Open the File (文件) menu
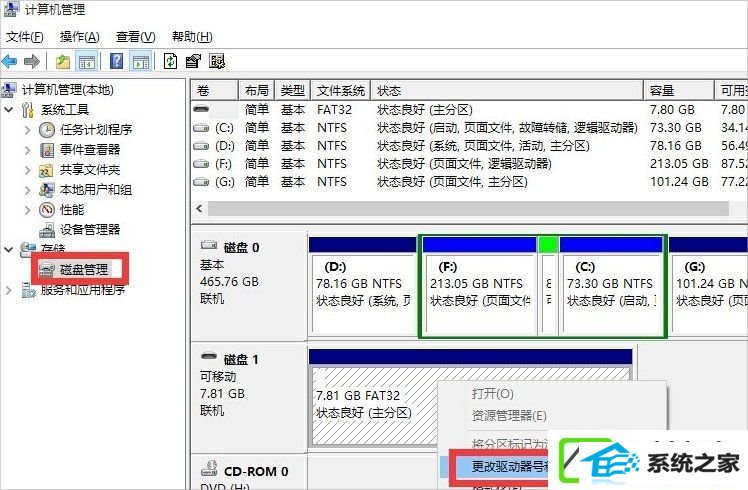Image resolution: width=748 pixels, height=490 pixels. coord(24,37)
